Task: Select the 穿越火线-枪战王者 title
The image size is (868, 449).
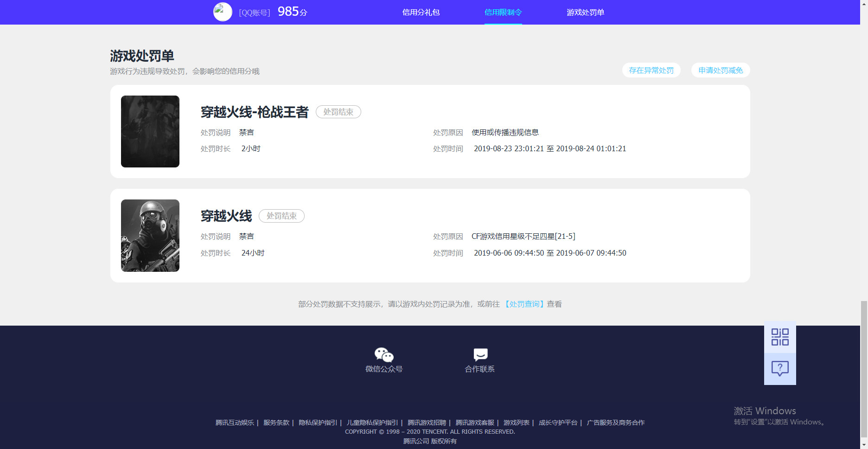Action: pyautogui.click(x=255, y=112)
